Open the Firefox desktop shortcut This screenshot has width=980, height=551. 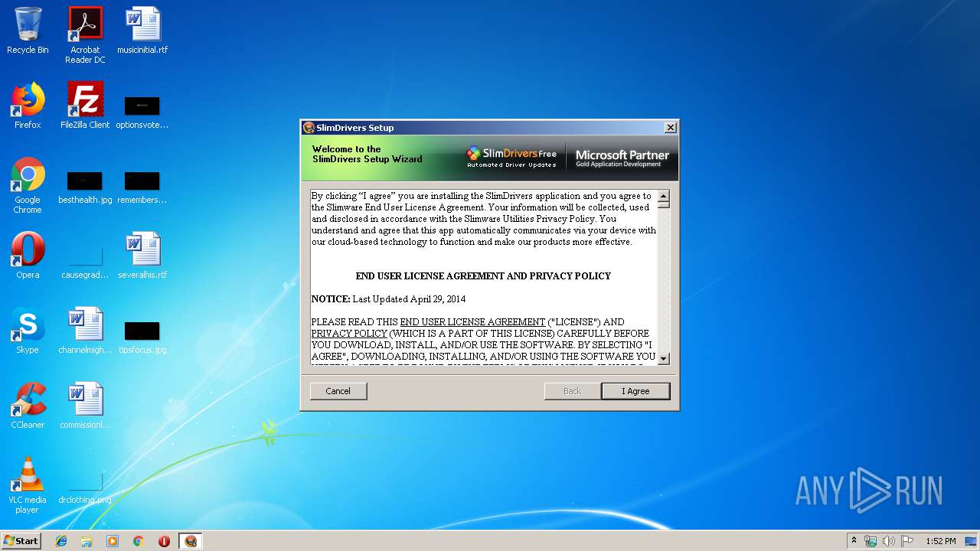point(28,106)
